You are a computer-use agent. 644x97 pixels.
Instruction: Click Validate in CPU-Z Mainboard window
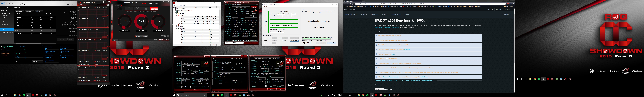click(234, 90)
